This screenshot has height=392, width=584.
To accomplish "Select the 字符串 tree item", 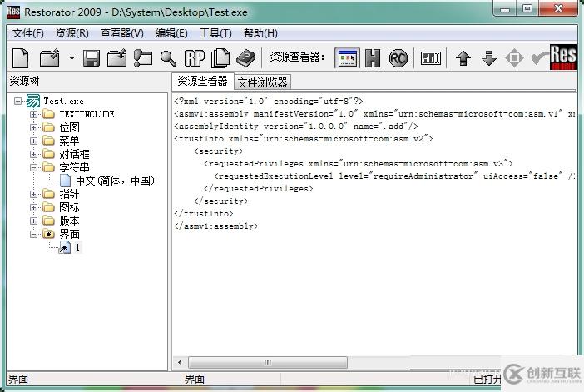I will (x=75, y=167).
